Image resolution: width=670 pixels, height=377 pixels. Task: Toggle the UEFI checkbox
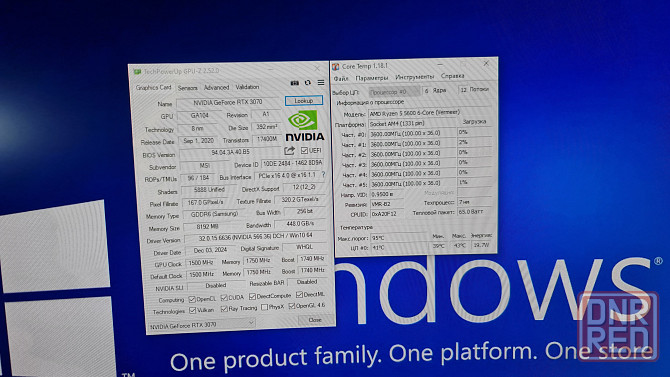tap(304, 150)
